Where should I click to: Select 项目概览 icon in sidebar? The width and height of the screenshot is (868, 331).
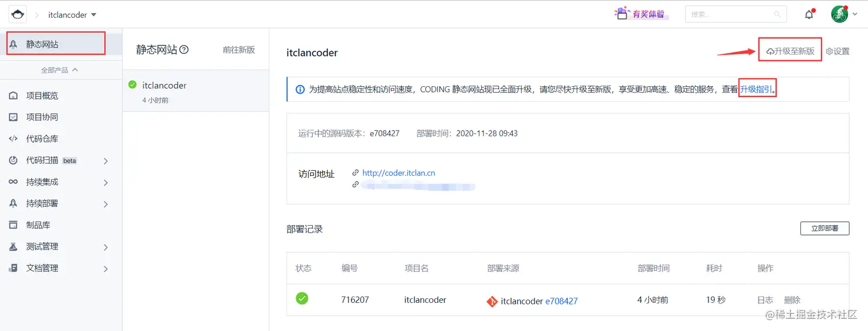click(x=13, y=95)
